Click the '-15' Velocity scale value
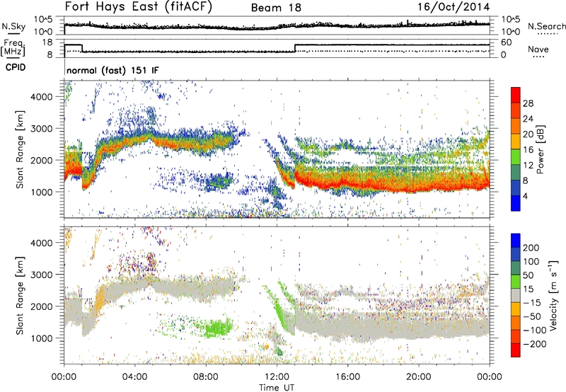The image size is (566, 392). click(532, 302)
